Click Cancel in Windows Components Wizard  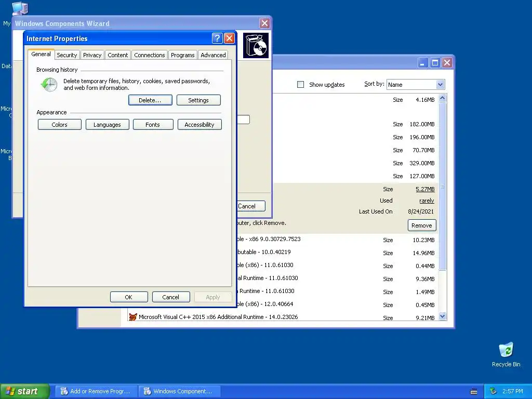251,206
